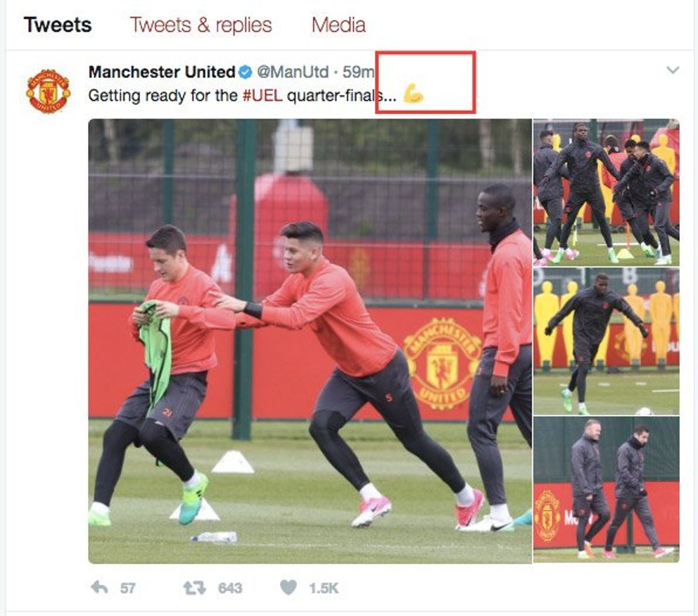
Task: Switch to the Tweets tab
Action: click(x=58, y=25)
